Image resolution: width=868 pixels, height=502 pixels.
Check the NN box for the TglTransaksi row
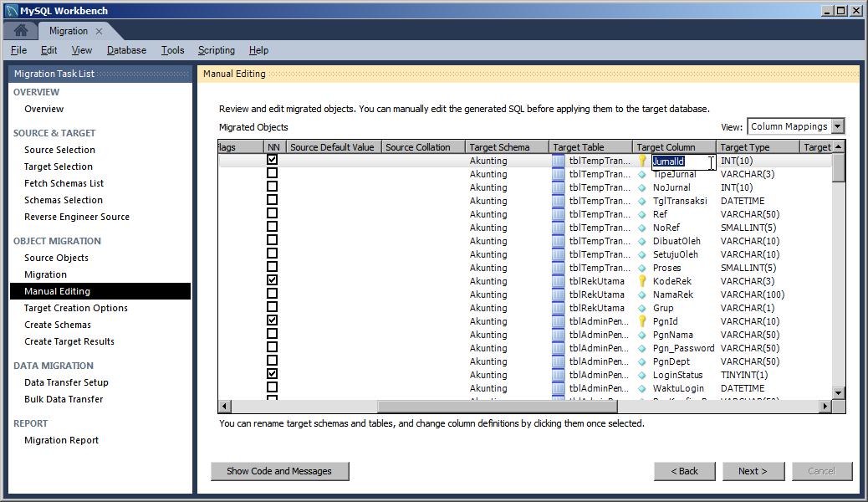[x=270, y=201]
